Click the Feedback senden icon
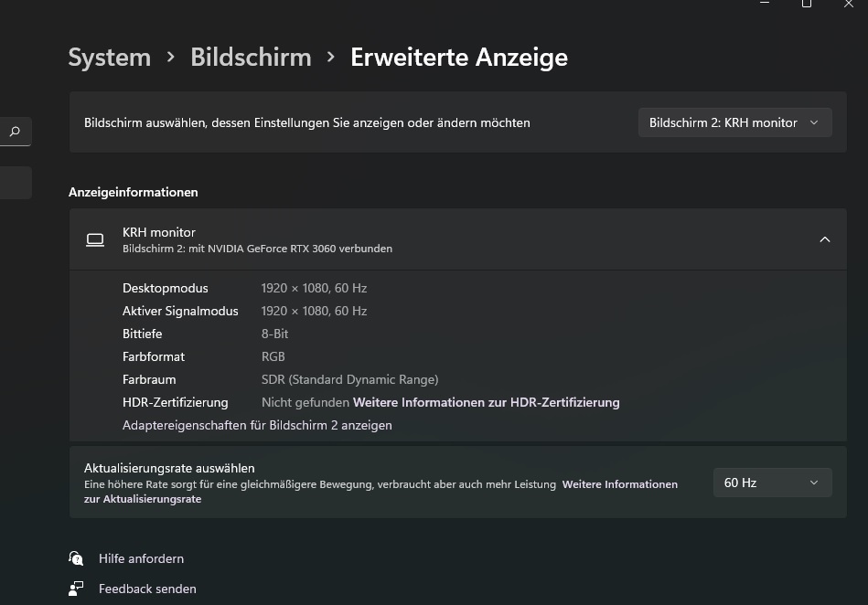The height and width of the screenshot is (605, 868). click(x=76, y=589)
